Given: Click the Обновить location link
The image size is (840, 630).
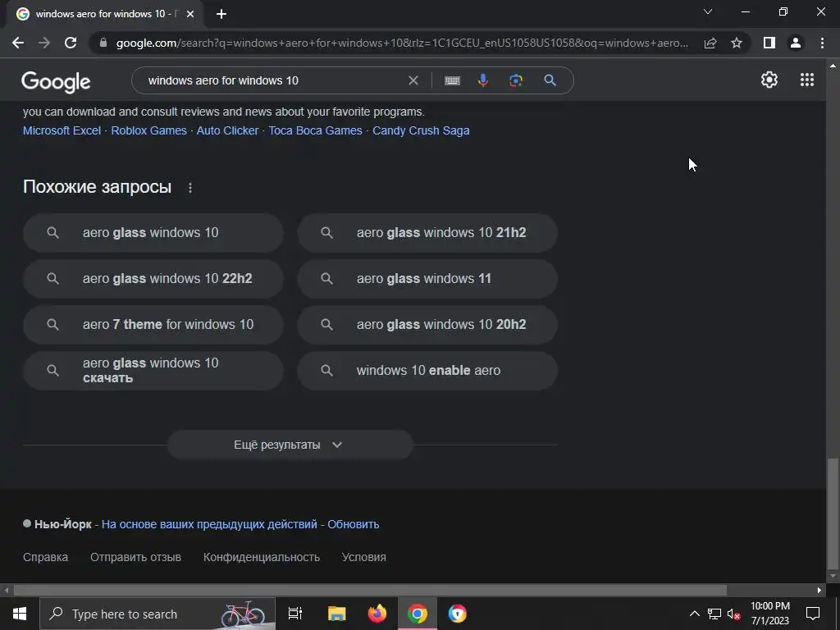Looking at the screenshot, I should [x=353, y=524].
